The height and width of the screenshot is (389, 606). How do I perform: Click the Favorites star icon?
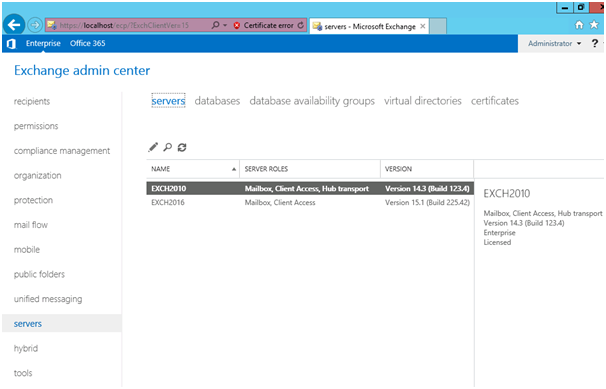click(594, 25)
